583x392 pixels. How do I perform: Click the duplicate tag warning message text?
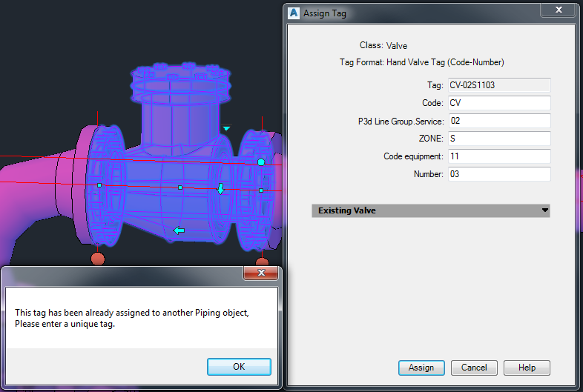[x=132, y=318]
